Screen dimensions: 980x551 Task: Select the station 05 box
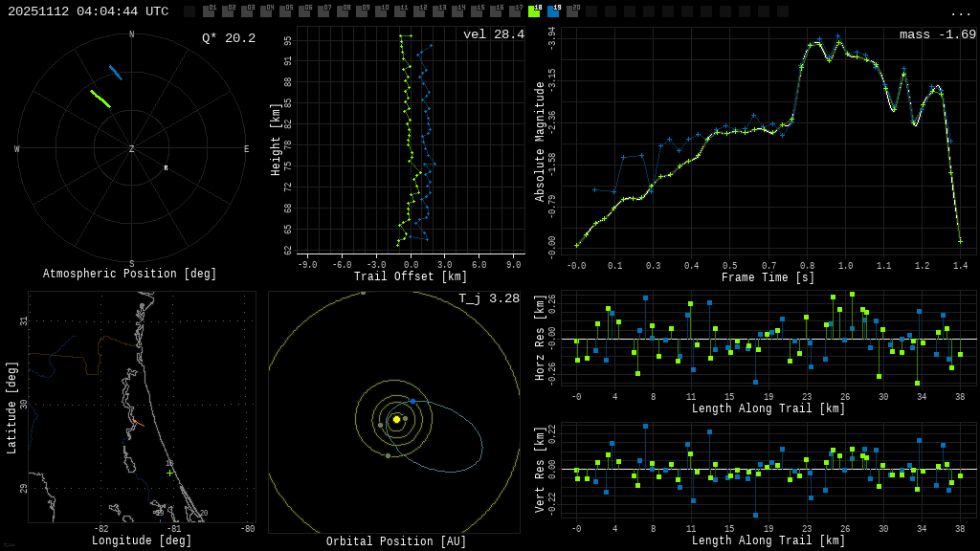285,11
